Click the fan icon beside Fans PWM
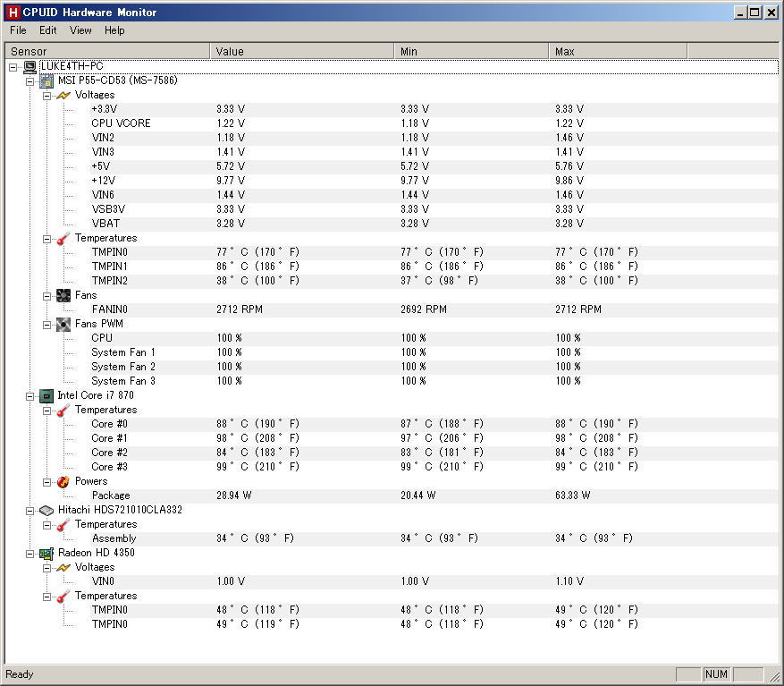The image size is (784, 686). (63, 325)
